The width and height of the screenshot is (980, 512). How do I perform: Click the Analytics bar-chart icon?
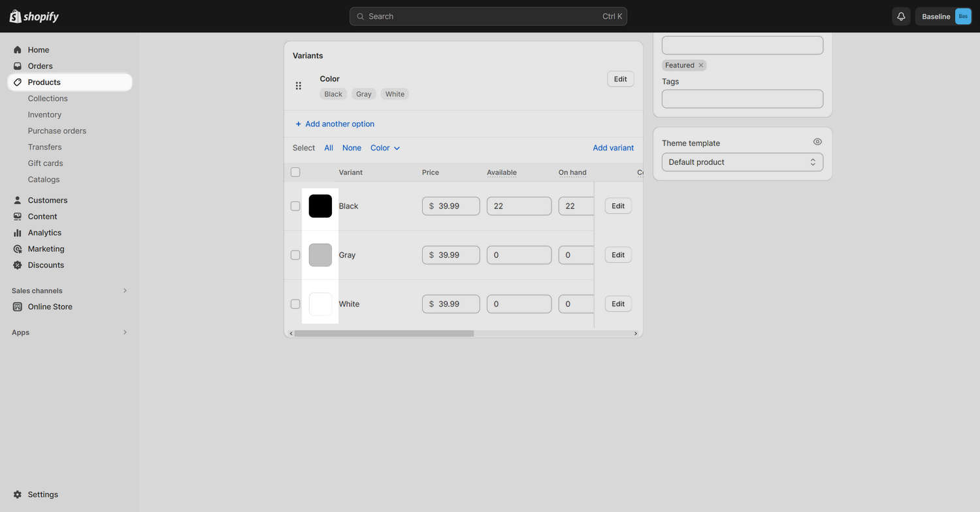pyautogui.click(x=18, y=232)
